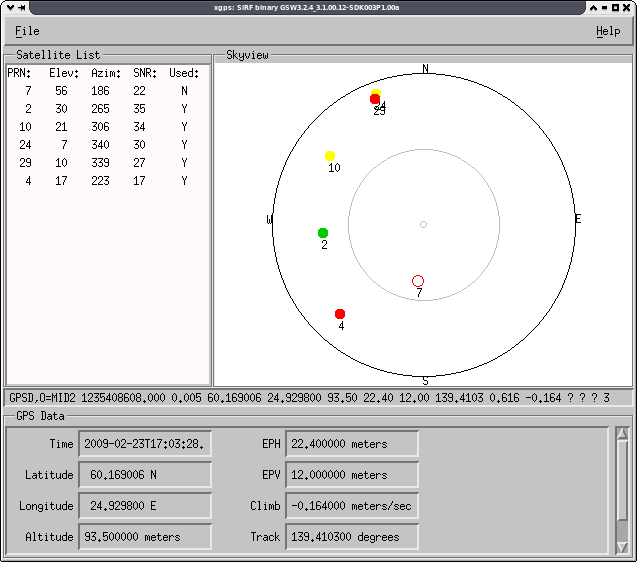This screenshot has height=562, width=637.
Task: Click the red satellite 29 marker
Action: click(375, 99)
